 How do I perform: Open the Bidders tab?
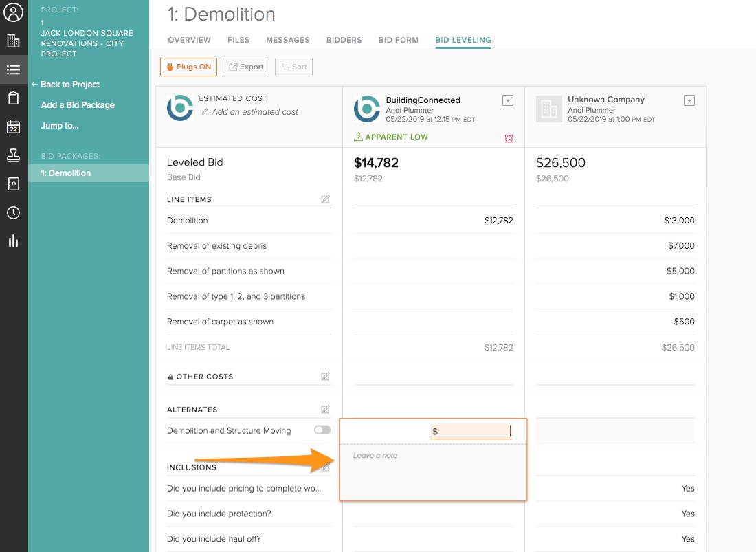pos(344,40)
